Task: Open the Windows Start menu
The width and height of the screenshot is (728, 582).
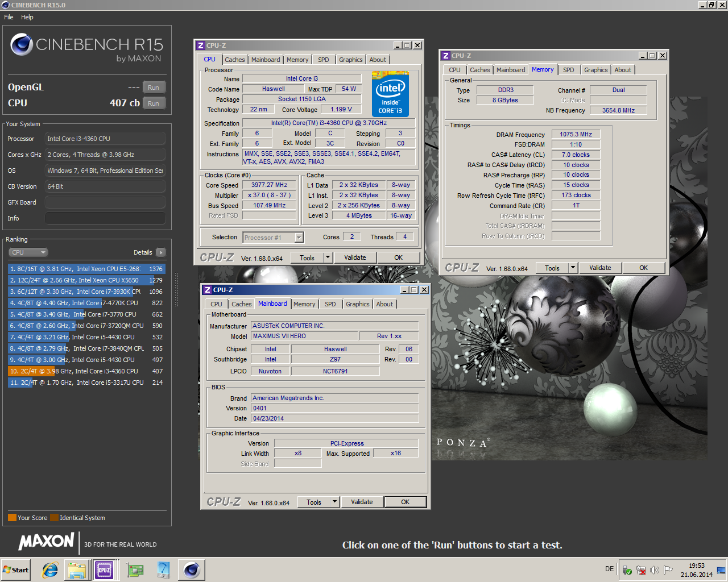Action: click(16, 570)
